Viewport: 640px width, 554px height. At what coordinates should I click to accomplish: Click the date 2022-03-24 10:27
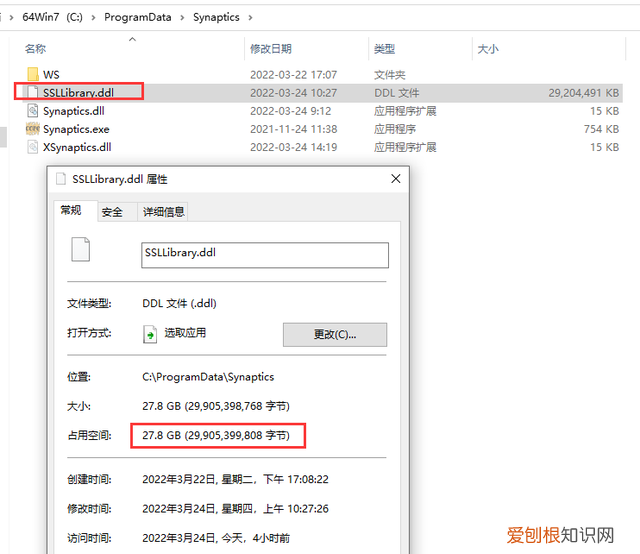(293, 93)
